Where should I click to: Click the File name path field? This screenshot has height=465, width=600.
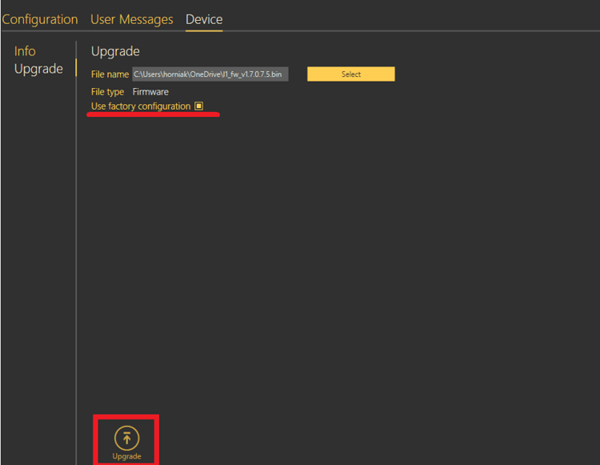(x=210, y=74)
